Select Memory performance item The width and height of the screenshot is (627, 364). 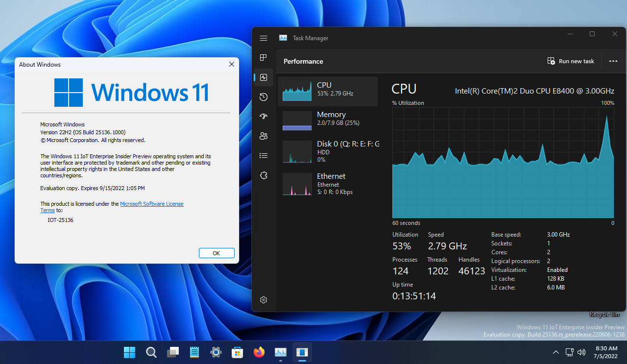pyautogui.click(x=328, y=121)
